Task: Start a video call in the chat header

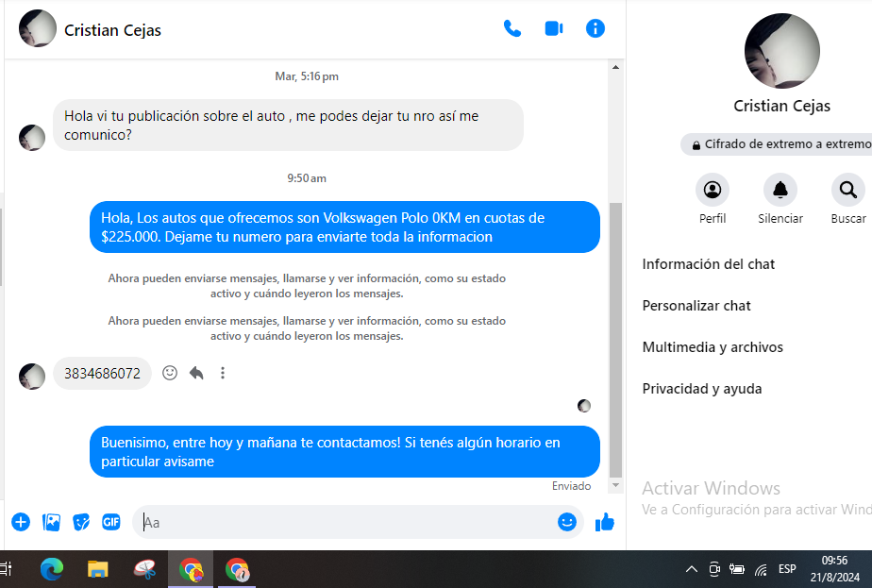Action: pyautogui.click(x=554, y=28)
